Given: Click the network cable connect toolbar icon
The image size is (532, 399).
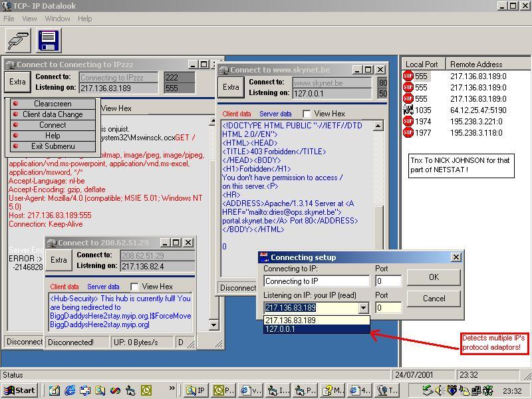Looking at the screenshot, I should (x=18, y=41).
